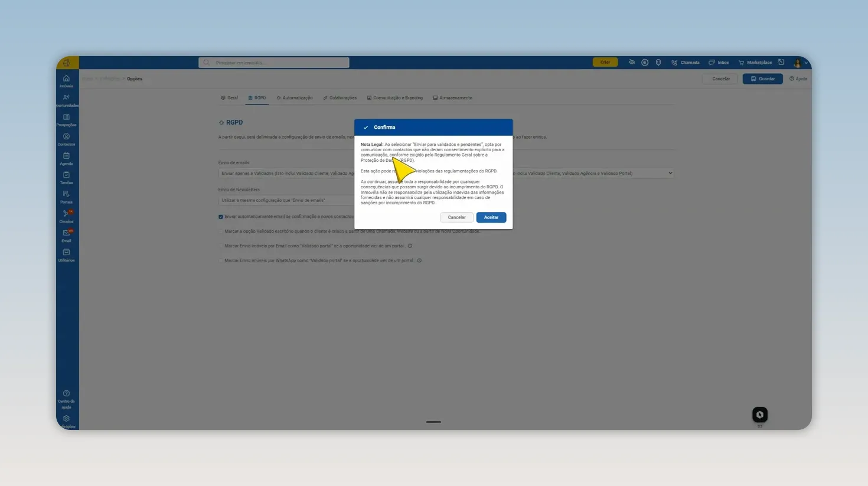Click the crossed-eye privacy icon in top bar
Viewport: 868px width, 486px height.
pos(631,62)
